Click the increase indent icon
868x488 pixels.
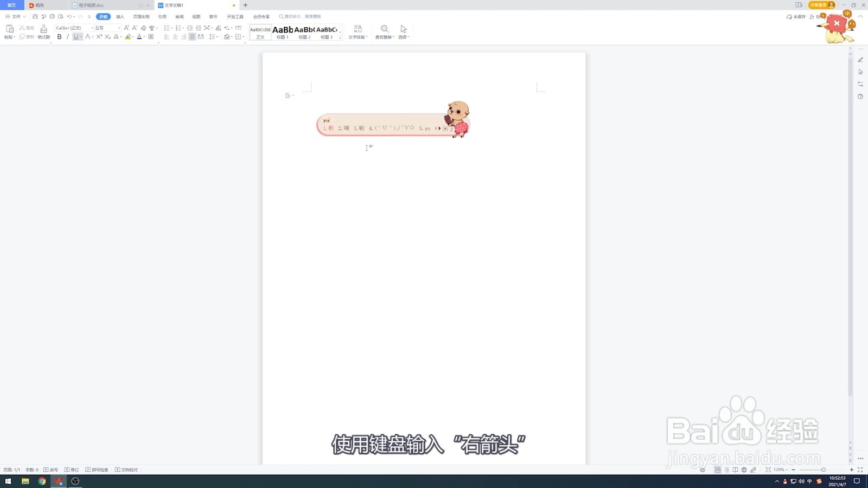pos(199,28)
